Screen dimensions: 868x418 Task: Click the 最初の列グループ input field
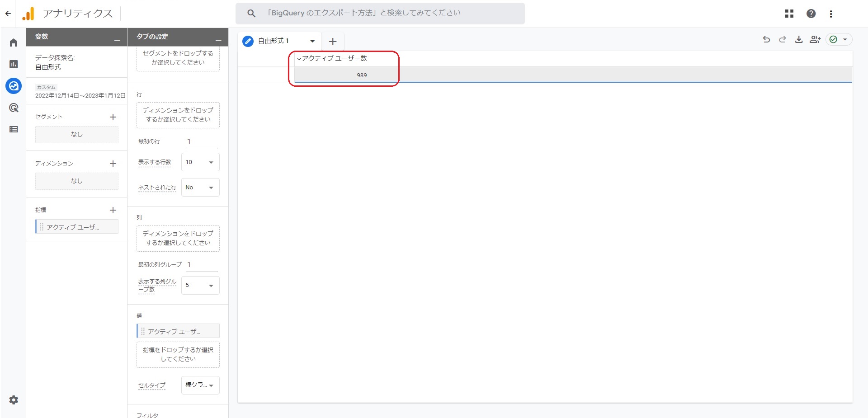(x=202, y=265)
